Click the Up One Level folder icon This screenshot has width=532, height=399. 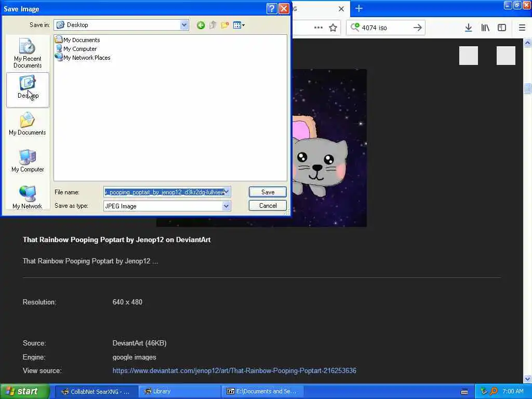[x=212, y=25]
